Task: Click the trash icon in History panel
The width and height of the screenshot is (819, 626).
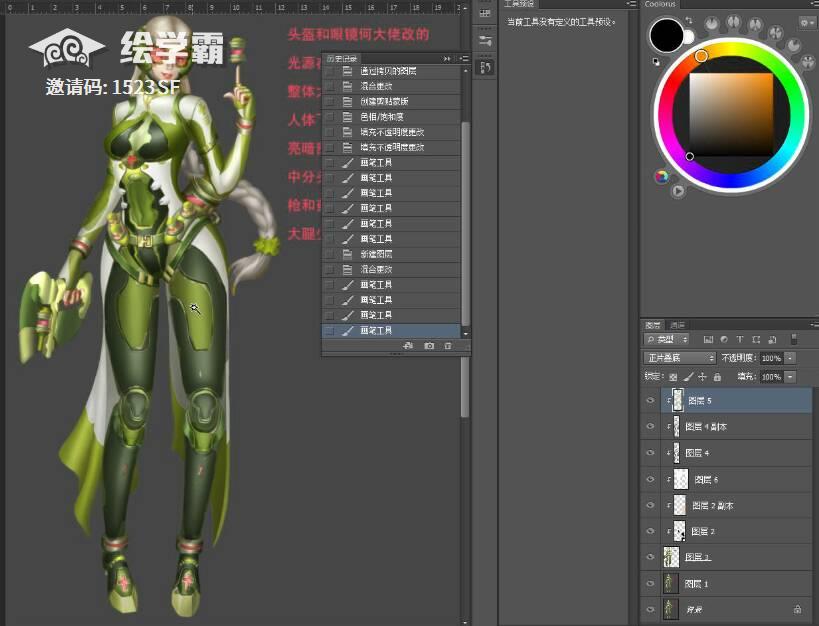Action: tap(448, 346)
